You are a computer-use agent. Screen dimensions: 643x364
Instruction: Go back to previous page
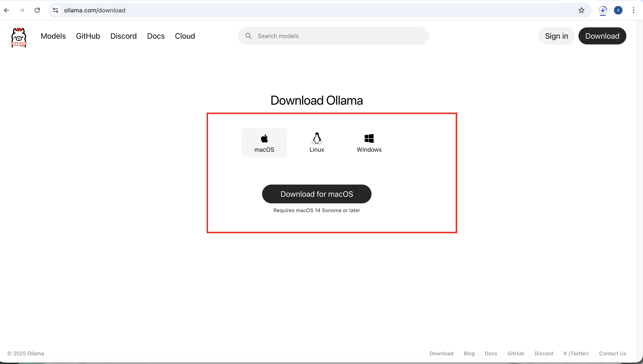pyautogui.click(x=7, y=10)
